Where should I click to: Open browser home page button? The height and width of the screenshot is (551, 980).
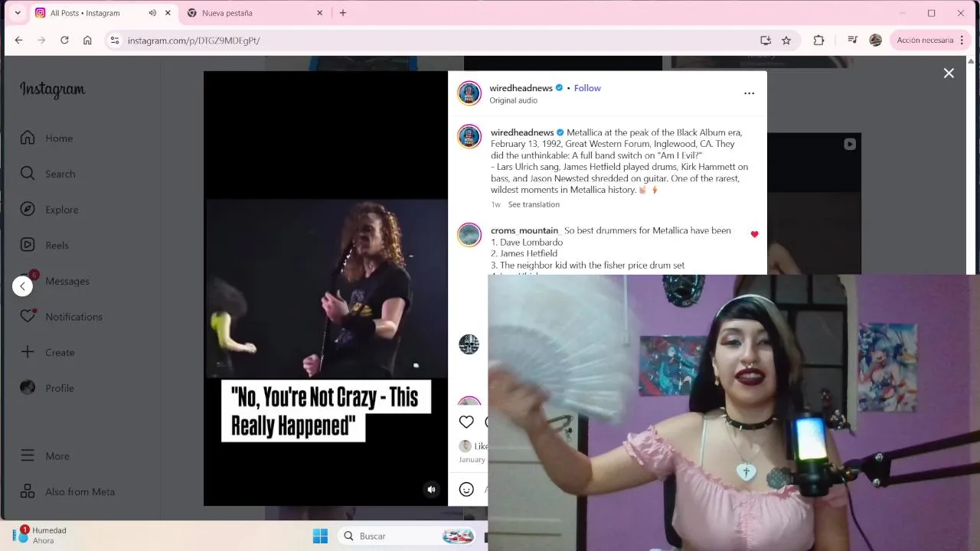point(87,41)
